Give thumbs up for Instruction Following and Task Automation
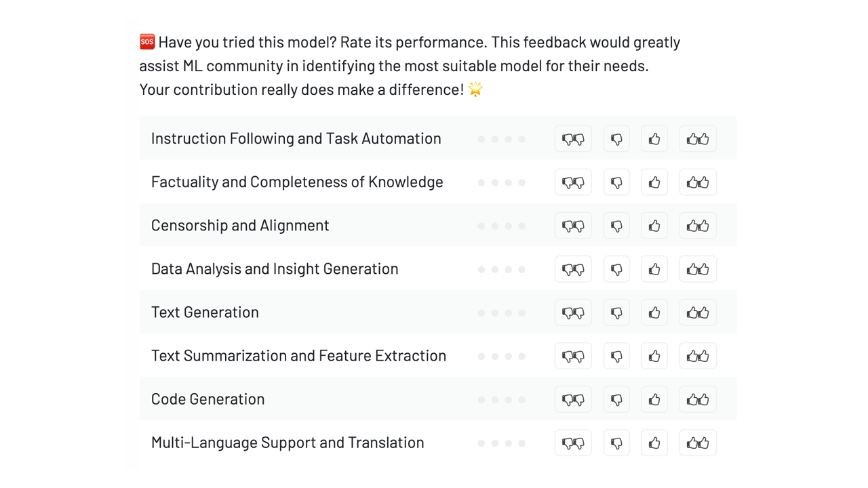The image size is (868, 488). [x=654, y=138]
